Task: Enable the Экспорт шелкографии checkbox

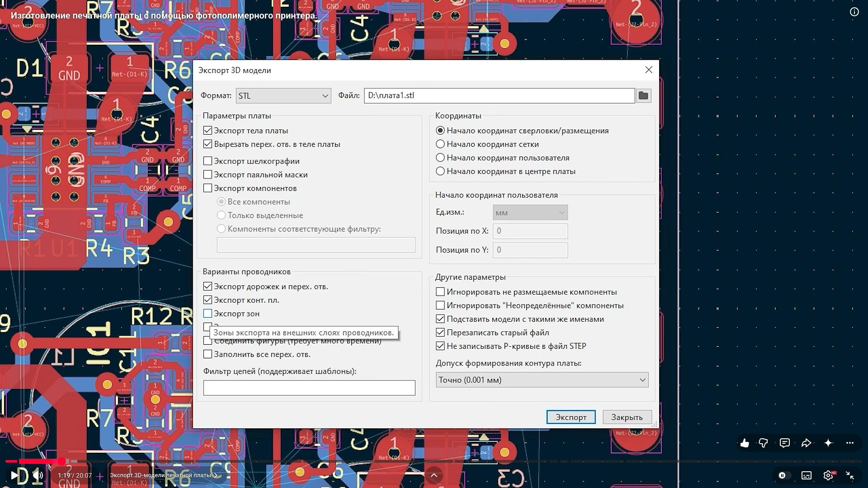Action: pyautogui.click(x=208, y=161)
